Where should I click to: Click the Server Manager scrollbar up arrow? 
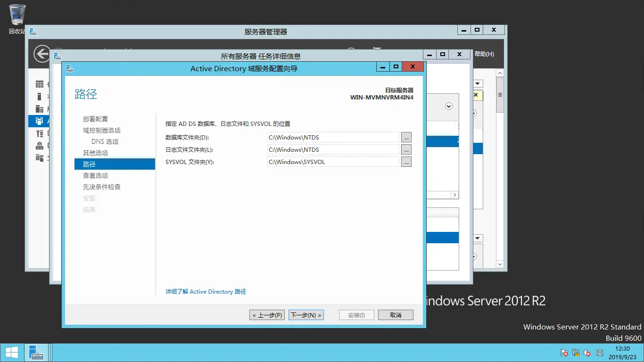500,73
